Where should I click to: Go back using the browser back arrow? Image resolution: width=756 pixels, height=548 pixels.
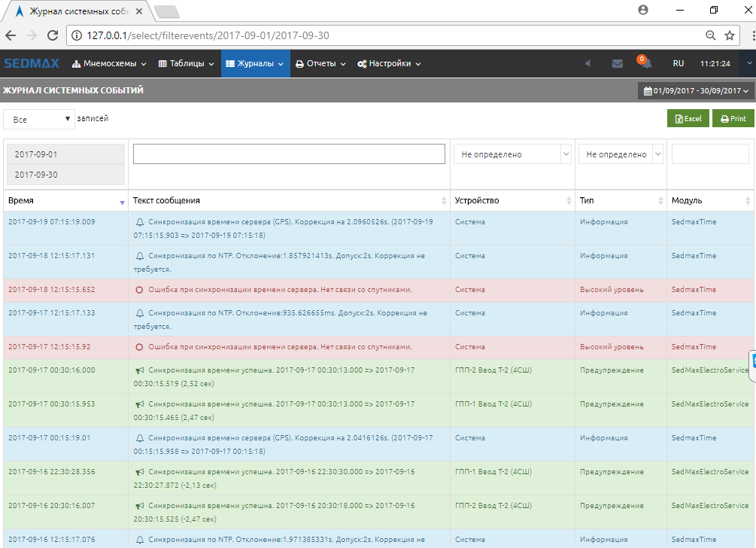11,35
